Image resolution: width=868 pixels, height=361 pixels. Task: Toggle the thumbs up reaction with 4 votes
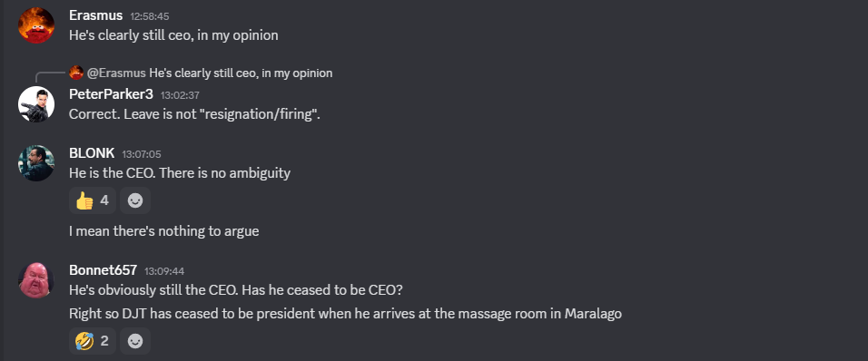coord(93,200)
